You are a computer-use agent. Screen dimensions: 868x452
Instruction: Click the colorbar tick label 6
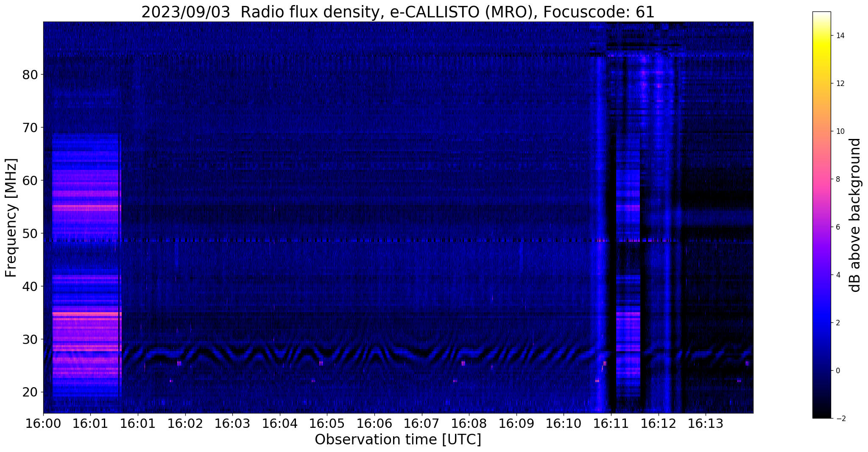[x=837, y=227]
